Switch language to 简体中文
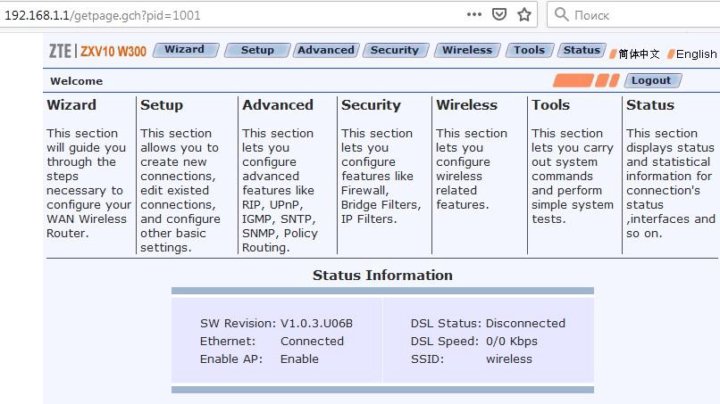This screenshot has width=720, height=404. pyautogui.click(x=640, y=54)
